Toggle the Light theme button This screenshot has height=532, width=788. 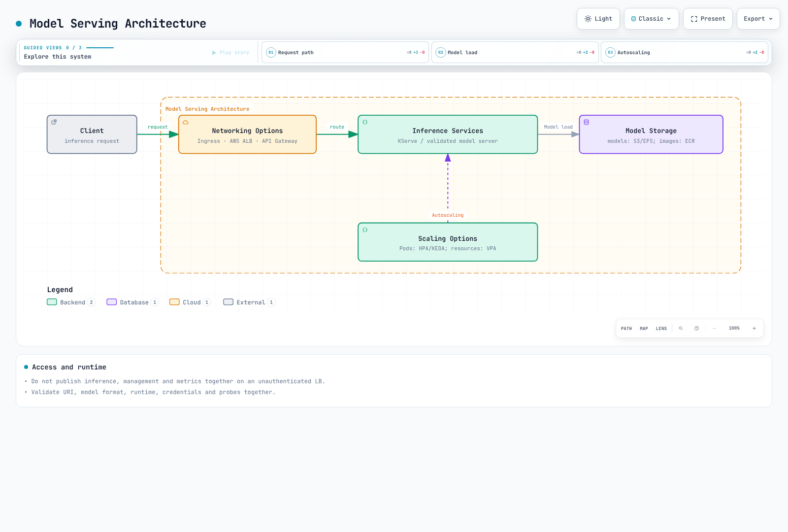tap(598, 19)
